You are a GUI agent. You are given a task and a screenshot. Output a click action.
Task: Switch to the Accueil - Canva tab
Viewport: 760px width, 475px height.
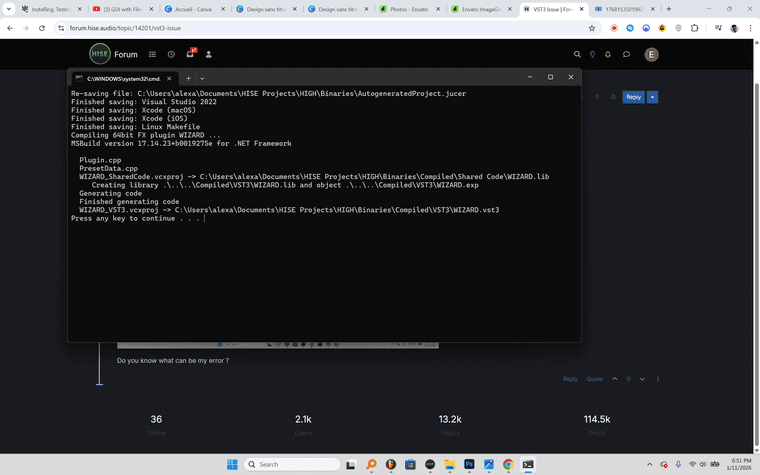pos(195,9)
